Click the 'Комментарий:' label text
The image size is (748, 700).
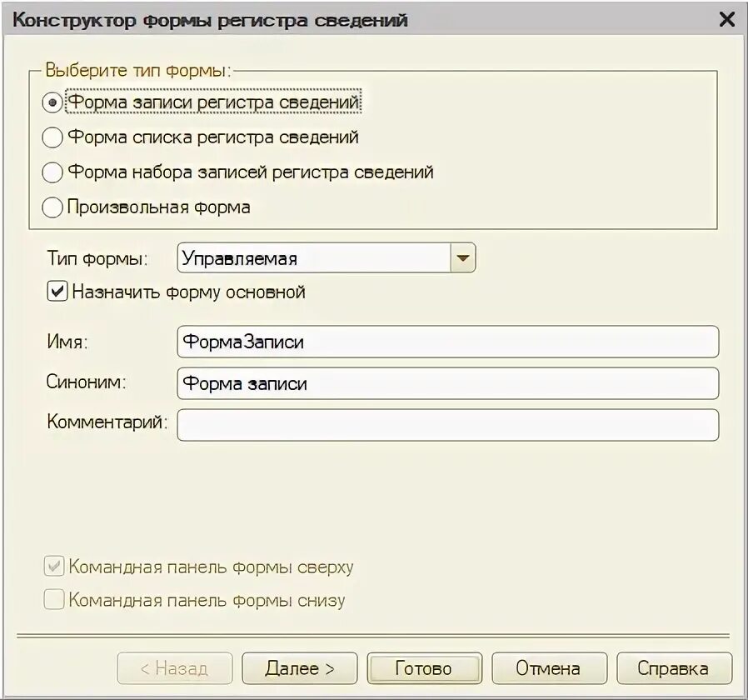(x=107, y=422)
